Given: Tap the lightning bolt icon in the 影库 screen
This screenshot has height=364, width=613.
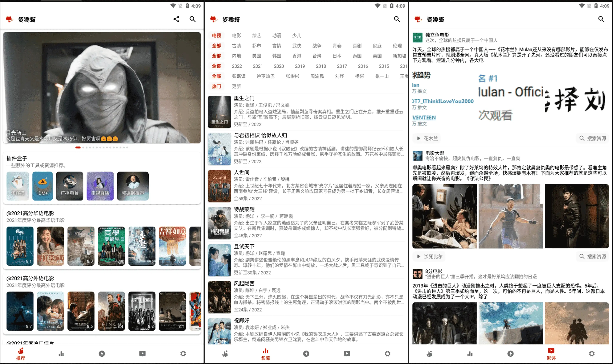Looking at the screenshot, I should (x=306, y=353).
